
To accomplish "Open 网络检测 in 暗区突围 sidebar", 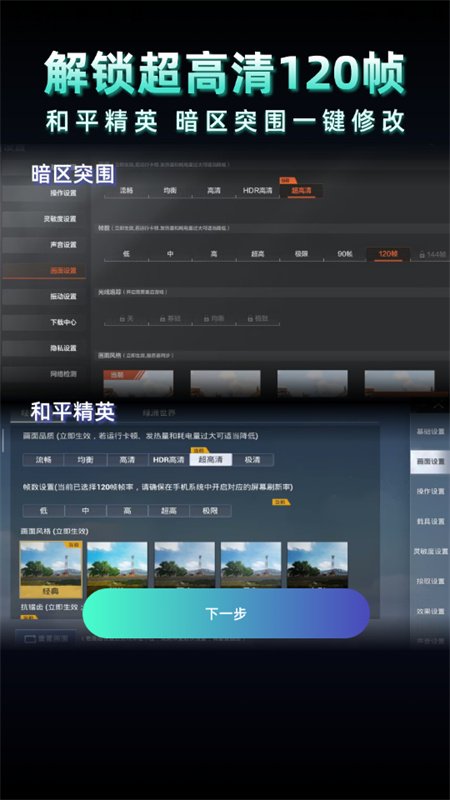I will [x=44, y=374].
